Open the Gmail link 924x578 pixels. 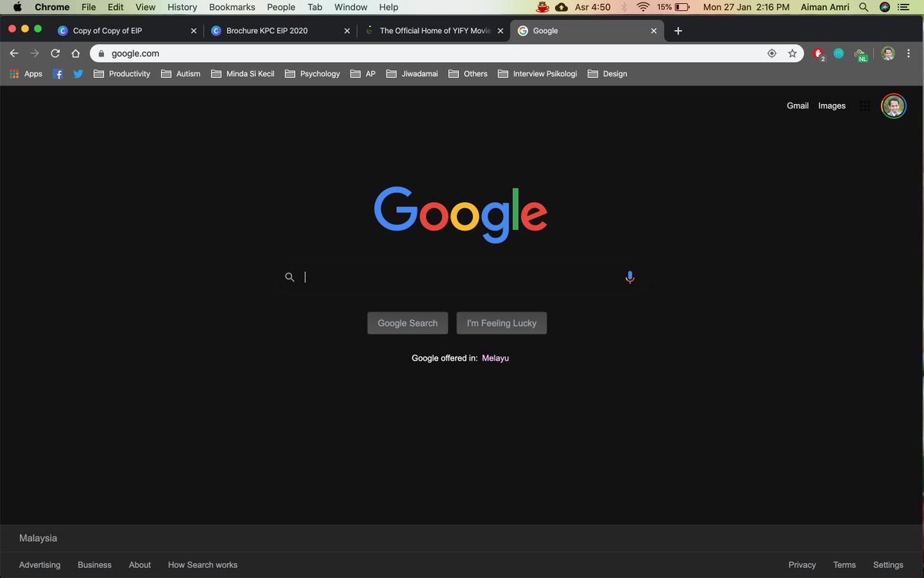coord(797,106)
